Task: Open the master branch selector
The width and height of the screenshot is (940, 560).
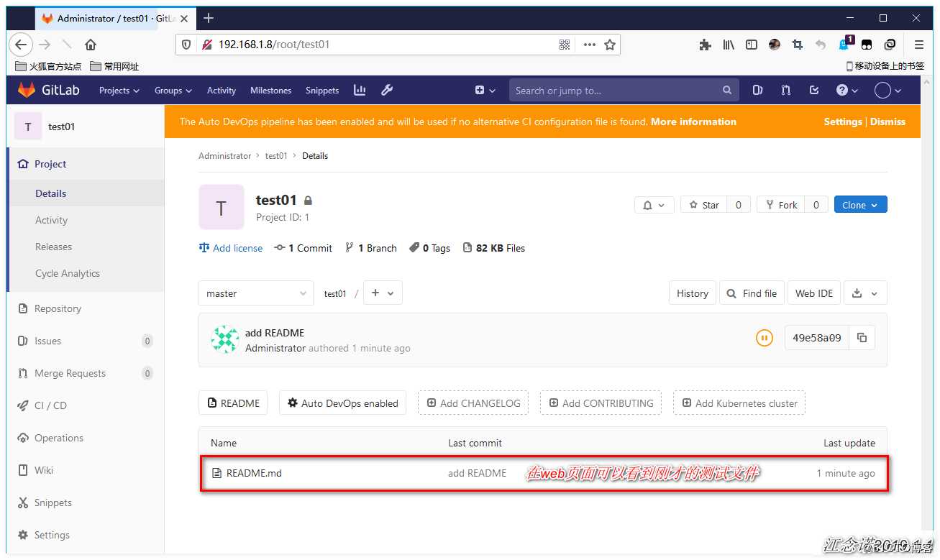Action: (x=256, y=293)
